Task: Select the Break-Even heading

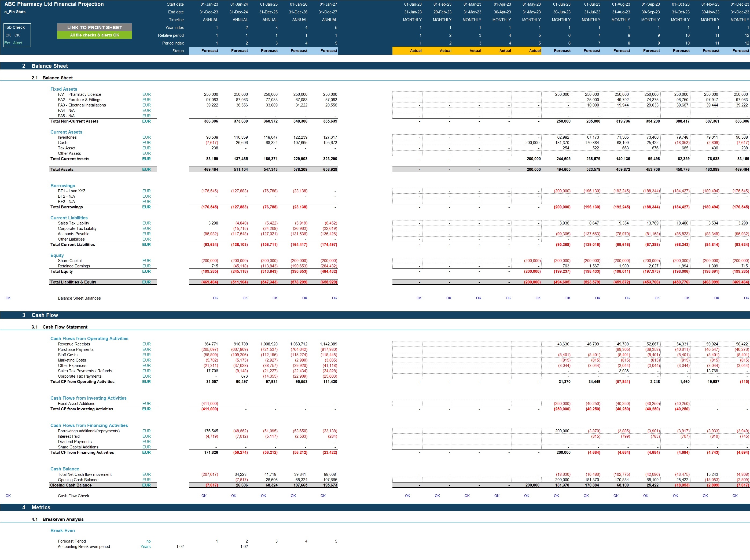Action: tap(63, 531)
